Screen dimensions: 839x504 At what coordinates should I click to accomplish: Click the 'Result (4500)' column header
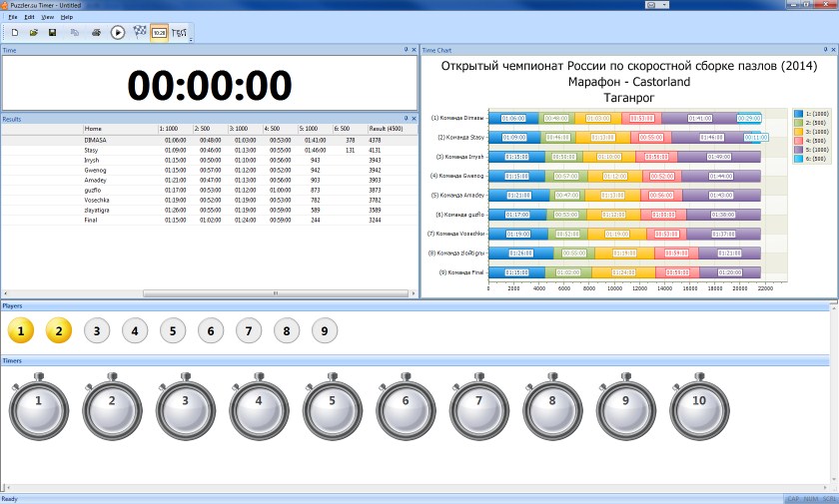pyautogui.click(x=386, y=129)
